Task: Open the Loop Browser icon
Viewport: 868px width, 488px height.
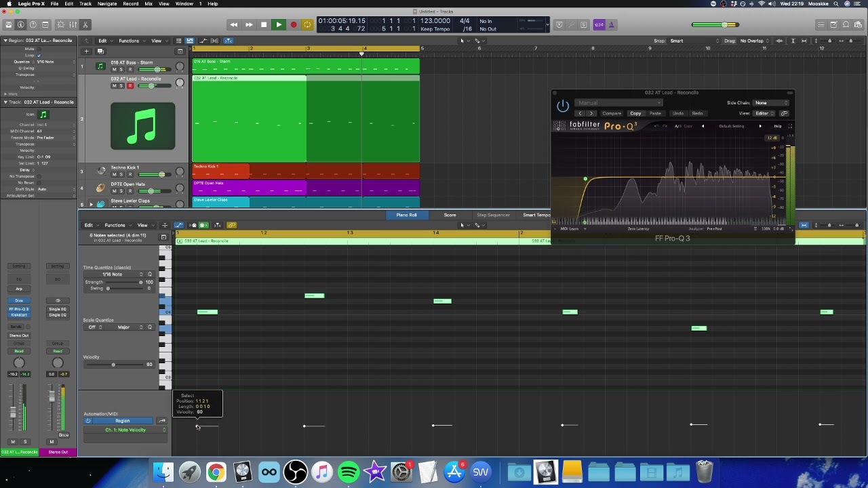Action: pos(846,25)
